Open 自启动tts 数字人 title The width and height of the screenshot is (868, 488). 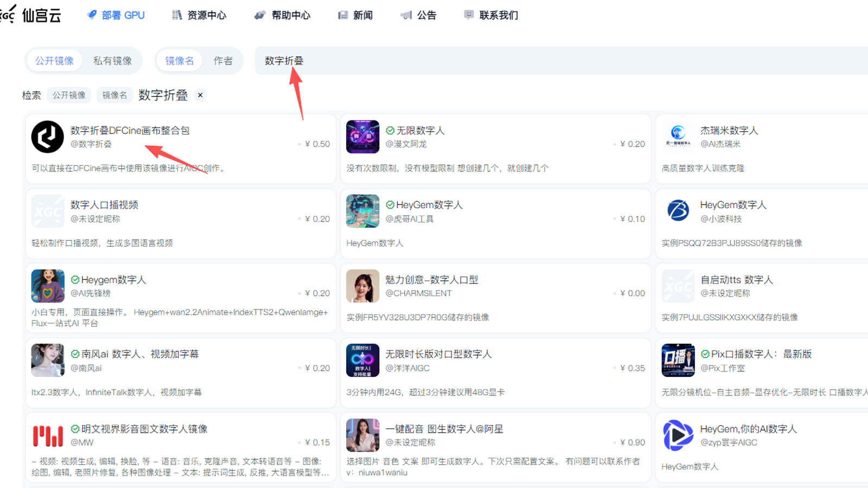pos(737,280)
